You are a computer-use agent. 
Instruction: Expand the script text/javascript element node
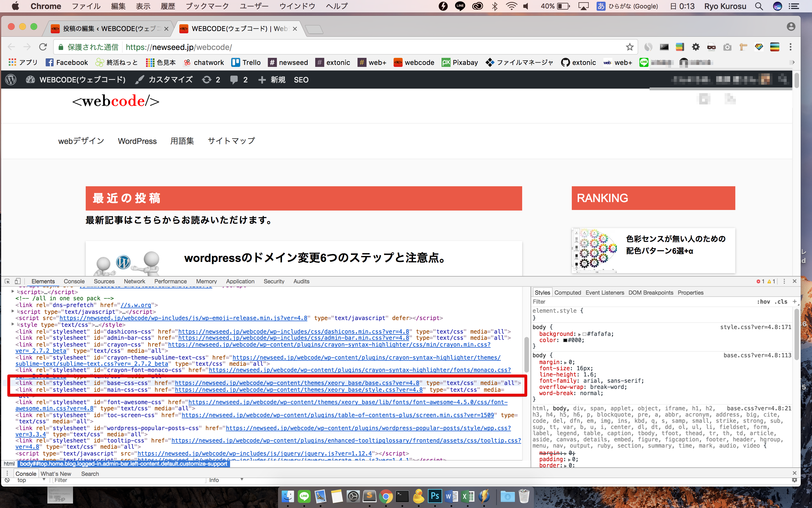(13, 312)
